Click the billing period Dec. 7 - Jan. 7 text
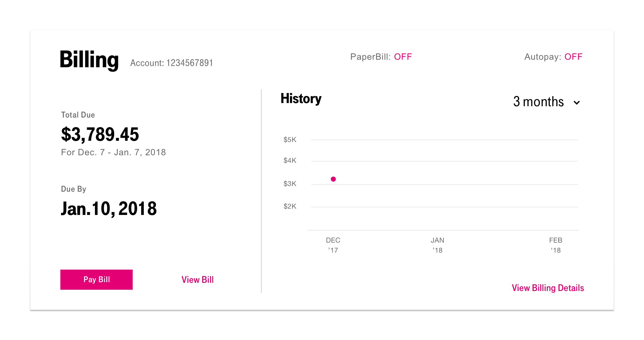Image resolution: width=644 pixels, height=340 pixels. tap(113, 152)
